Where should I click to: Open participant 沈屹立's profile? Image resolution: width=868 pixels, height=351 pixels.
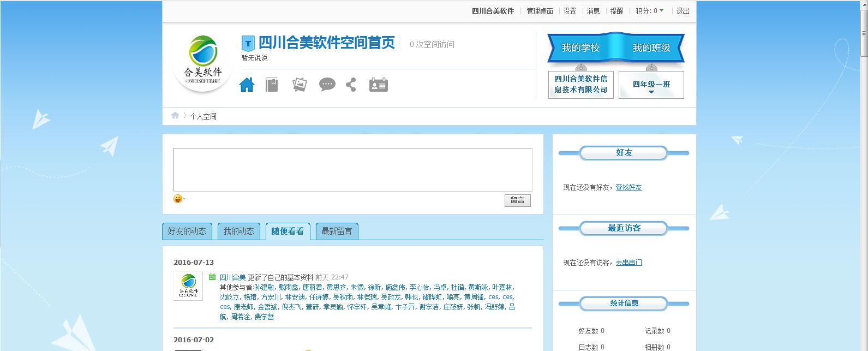coord(230,297)
